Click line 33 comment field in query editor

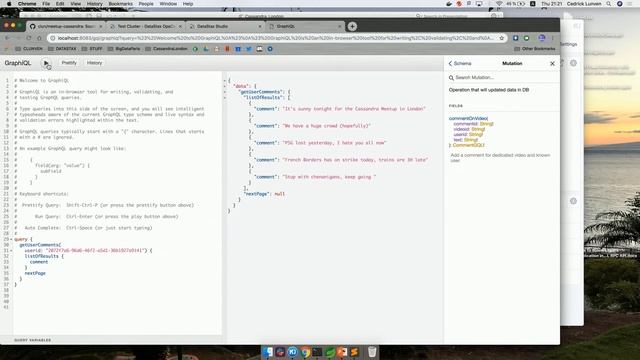(39, 262)
